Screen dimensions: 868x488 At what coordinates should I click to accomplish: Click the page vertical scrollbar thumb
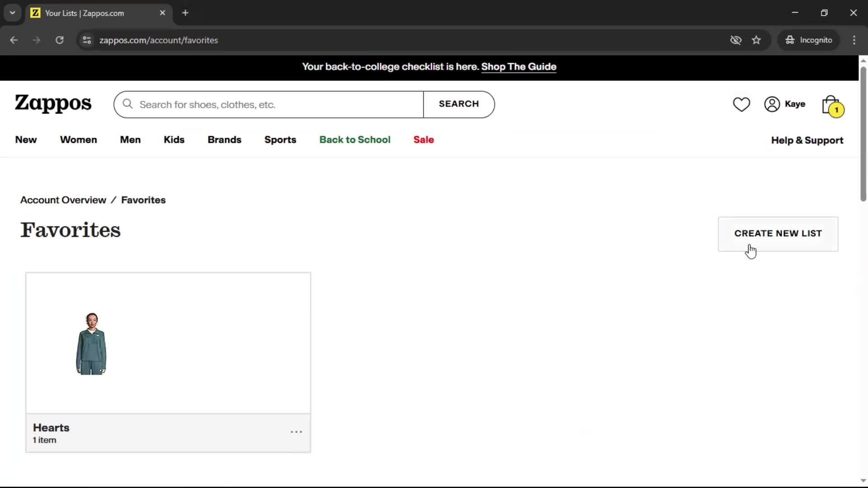tap(863, 134)
